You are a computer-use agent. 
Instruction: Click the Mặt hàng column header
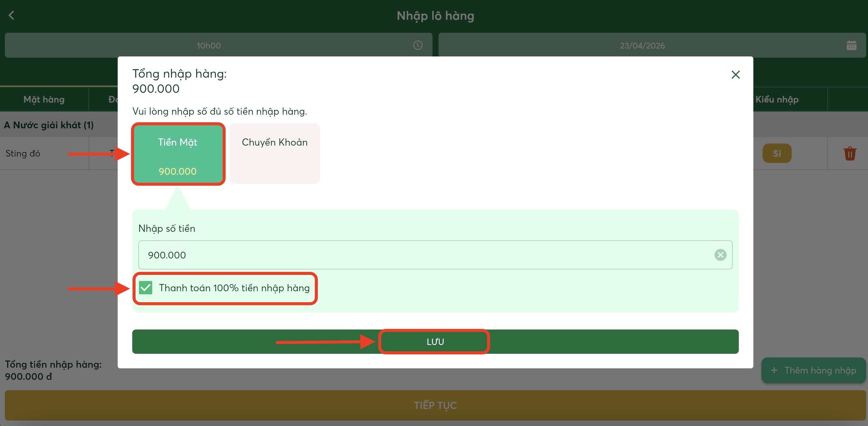pyautogui.click(x=44, y=100)
